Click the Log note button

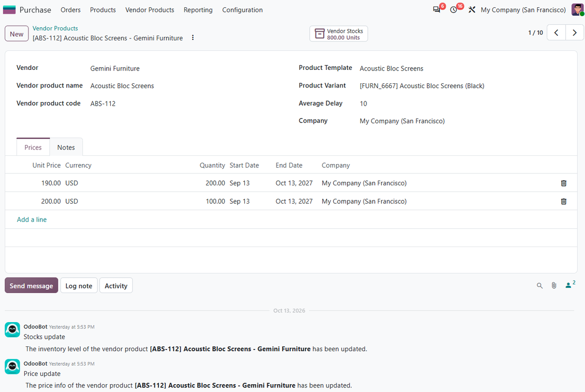(79, 286)
